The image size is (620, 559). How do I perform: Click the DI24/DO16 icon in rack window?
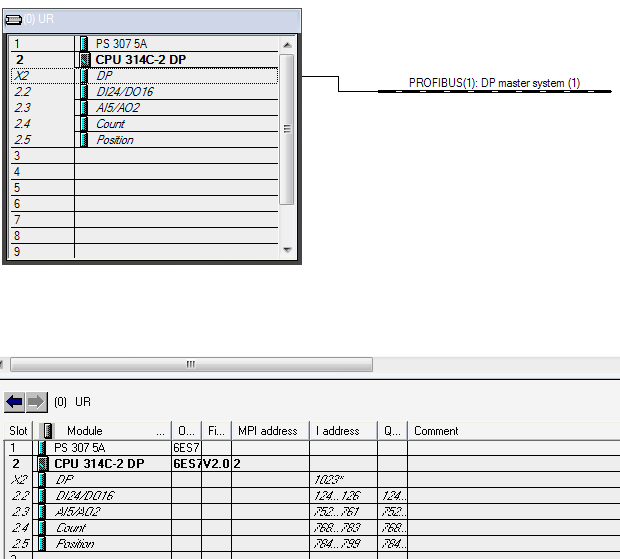point(84,92)
